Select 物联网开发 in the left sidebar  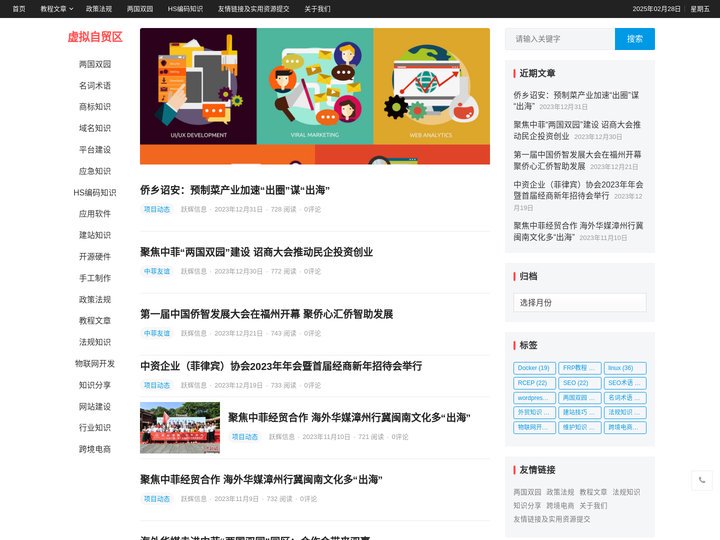coord(95,363)
